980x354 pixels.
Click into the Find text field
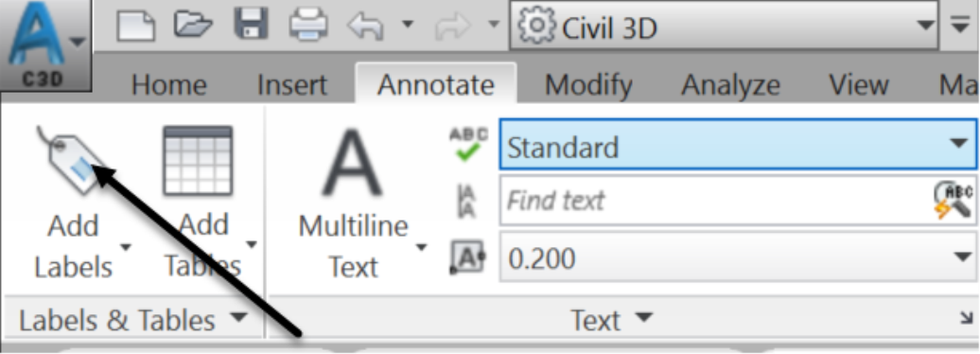pos(716,201)
